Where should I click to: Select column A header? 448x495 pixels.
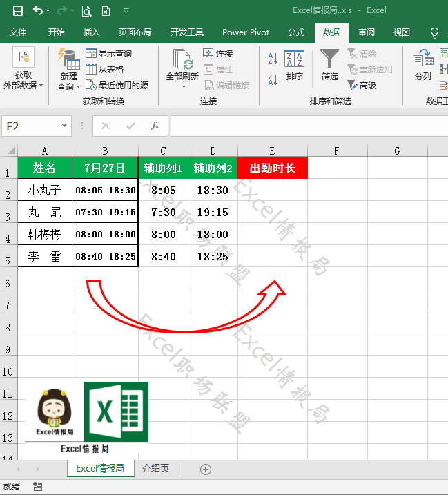[45, 151]
